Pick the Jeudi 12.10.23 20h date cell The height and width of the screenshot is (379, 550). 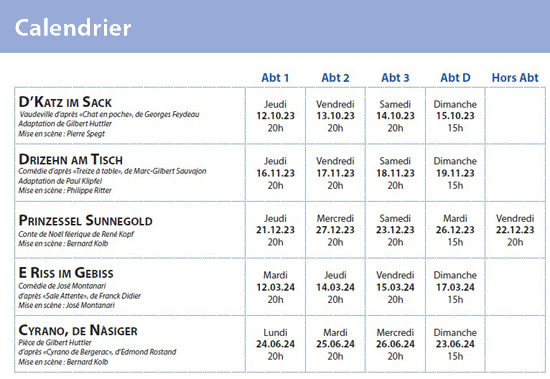point(275,116)
